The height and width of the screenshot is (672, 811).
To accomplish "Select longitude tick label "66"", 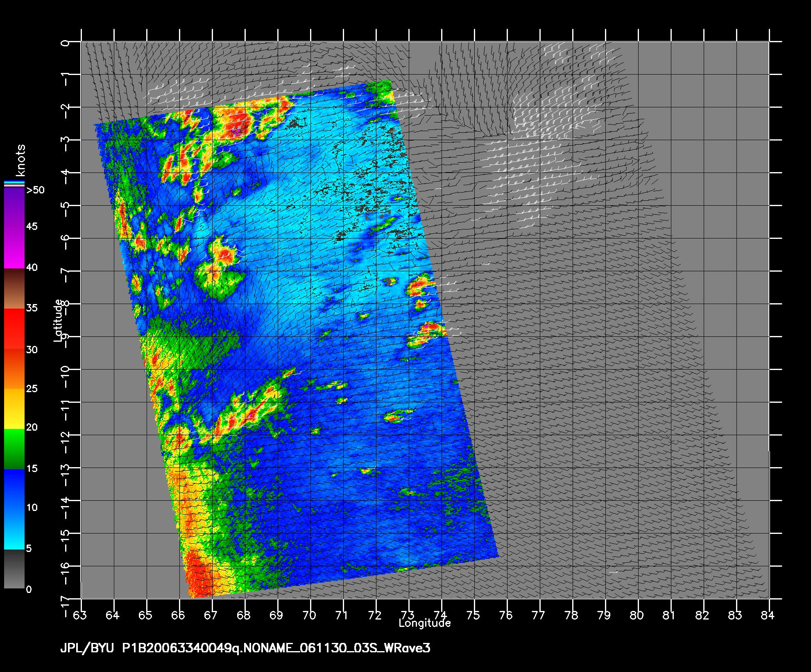I will (x=178, y=615).
